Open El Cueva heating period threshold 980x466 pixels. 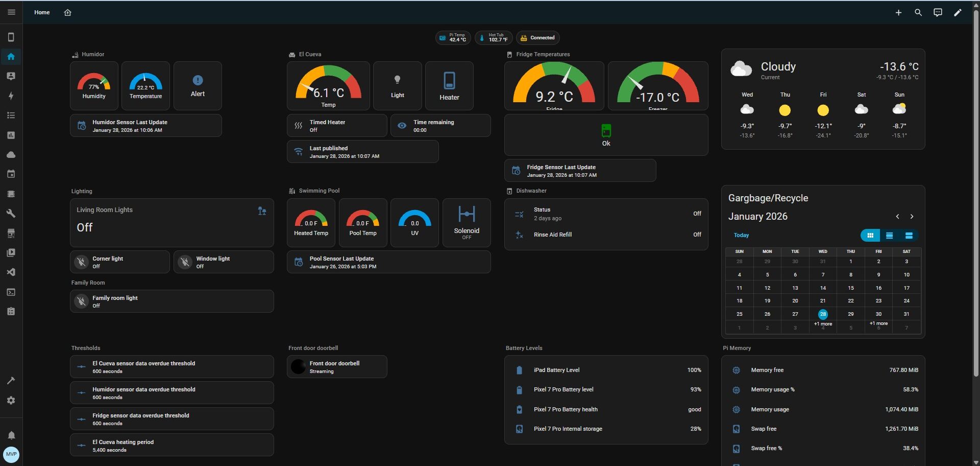pos(171,445)
